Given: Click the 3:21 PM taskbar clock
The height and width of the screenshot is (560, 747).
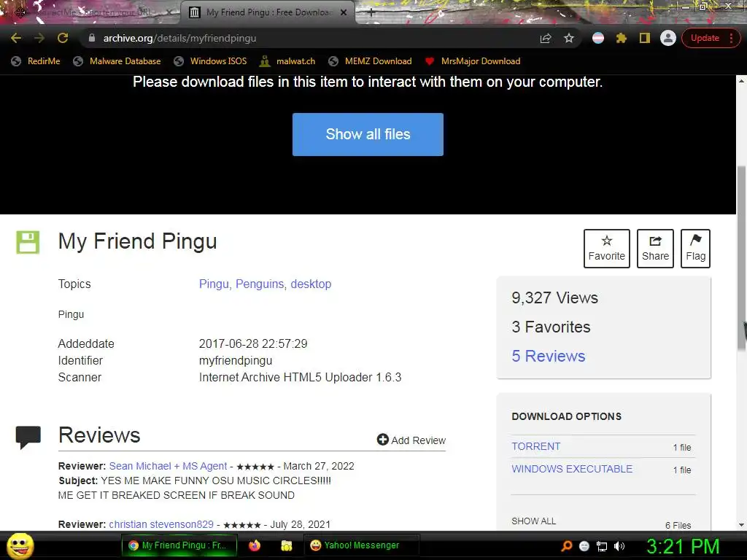Looking at the screenshot, I should point(683,546).
